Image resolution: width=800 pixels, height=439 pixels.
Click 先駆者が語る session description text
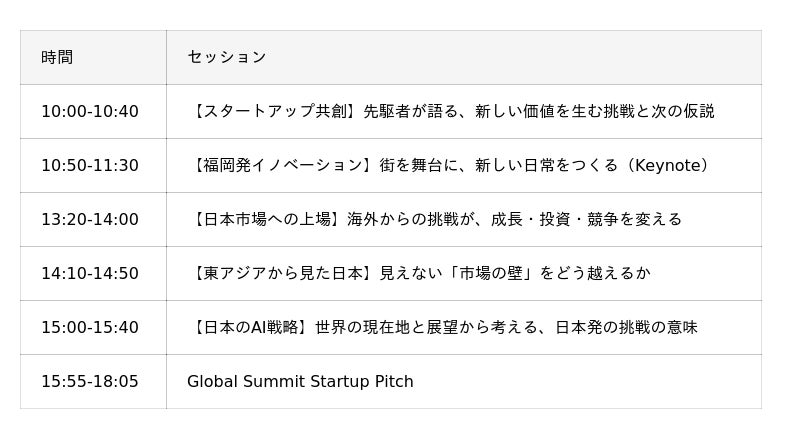pyautogui.click(x=411, y=111)
